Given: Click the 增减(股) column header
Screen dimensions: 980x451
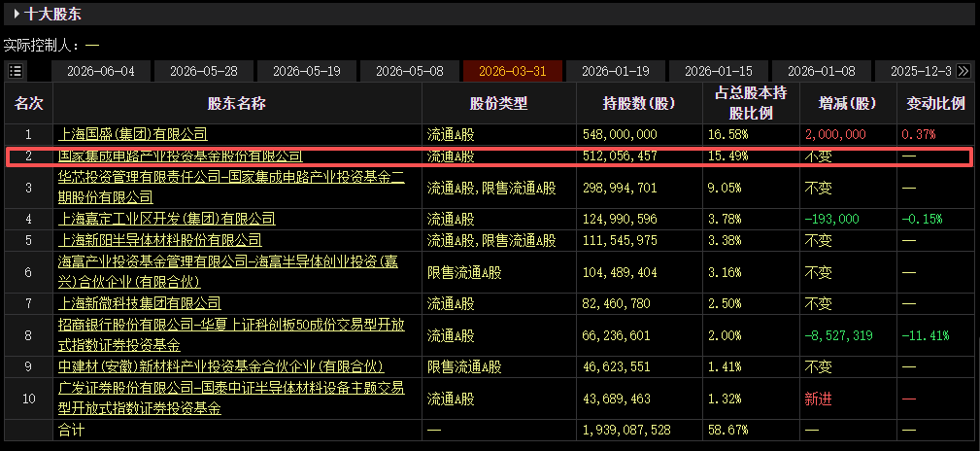Looking at the screenshot, I should [848, 104].
